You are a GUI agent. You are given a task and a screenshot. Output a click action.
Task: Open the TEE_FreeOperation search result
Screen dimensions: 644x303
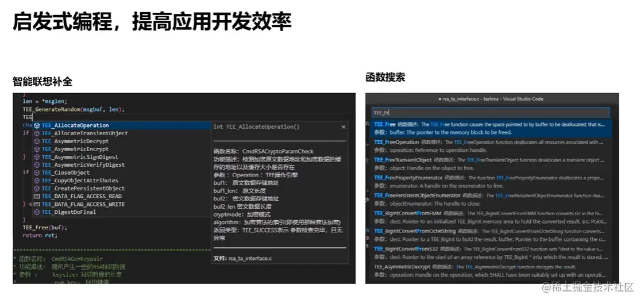click(x=492, y=146)
